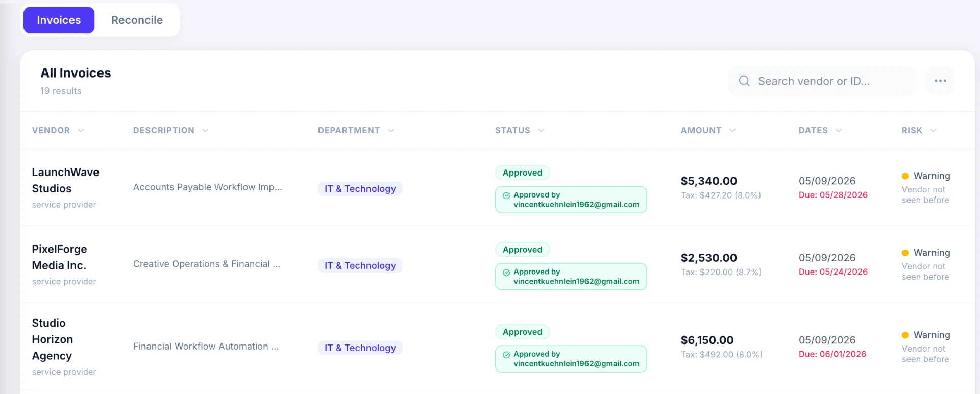Viewport: 980px width, 394px height.
Task: Click the VENDOR column header label
Action: 51,130
